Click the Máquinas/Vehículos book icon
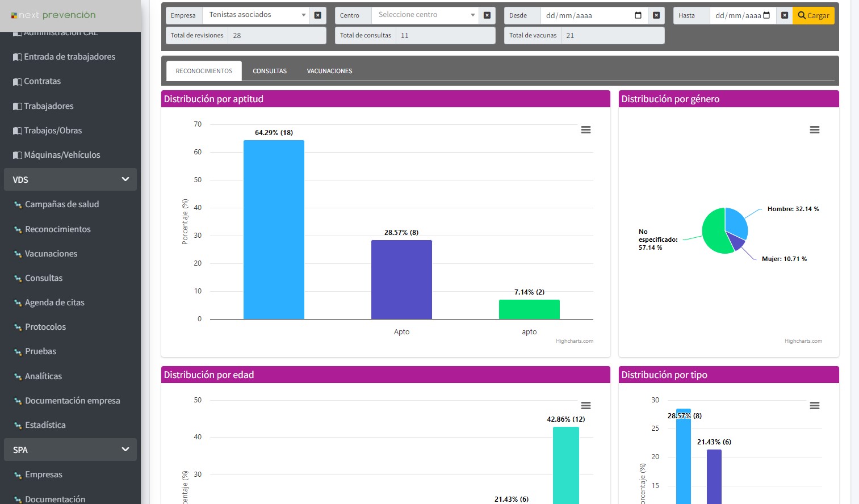The height and width of the screenshot is (504, 859). pos(18,156)
